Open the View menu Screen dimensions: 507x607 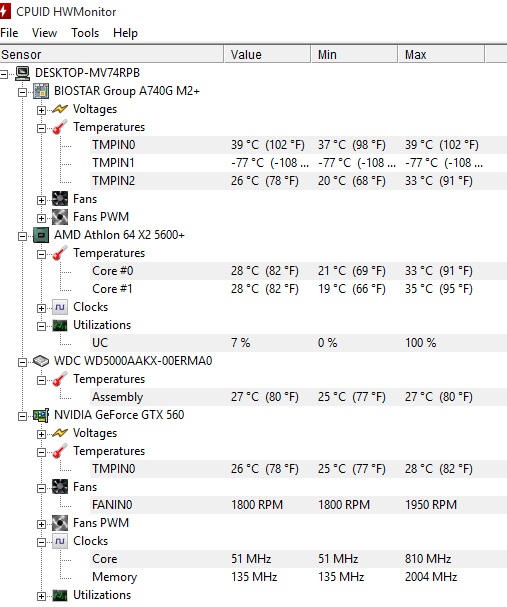pyautogui.click(x=44, y=33)
